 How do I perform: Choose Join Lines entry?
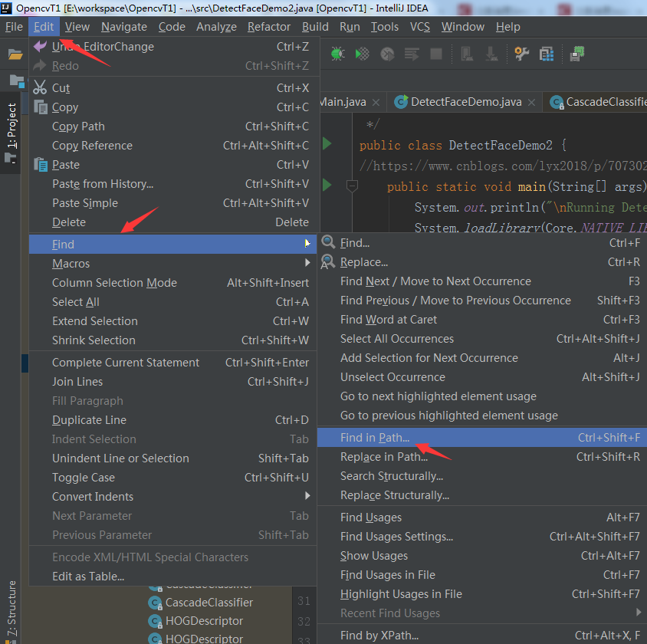coord(172,382)
